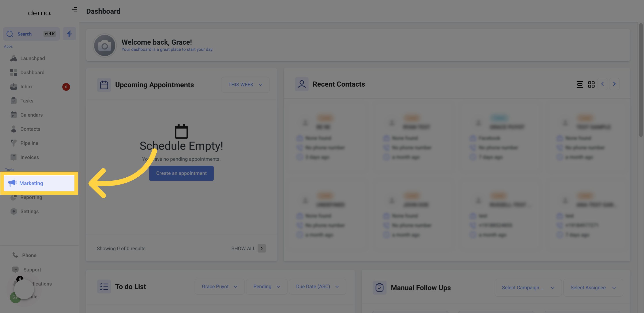The width and height of the screenshot is (644, 313).
Task: Click SHOW ALL arrow button
Action: 262,248
